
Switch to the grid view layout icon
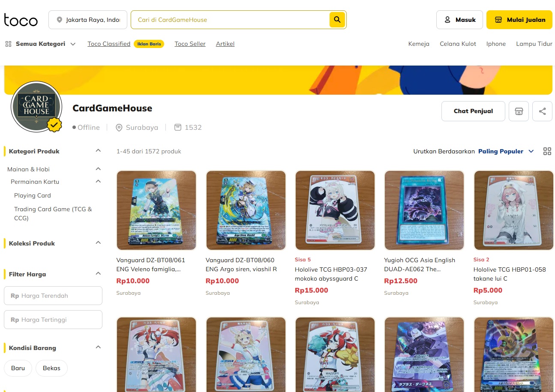pos(547,151)
